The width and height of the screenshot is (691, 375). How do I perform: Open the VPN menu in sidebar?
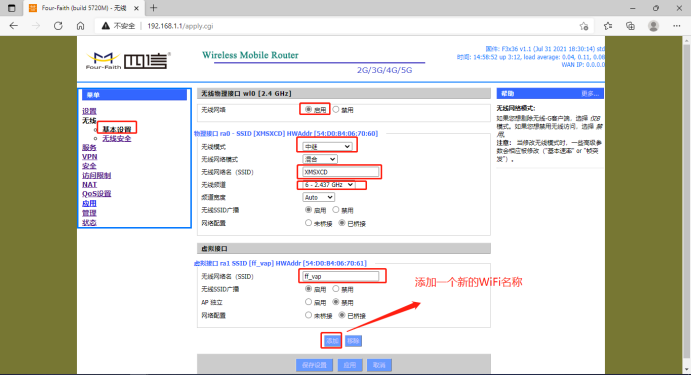(89, 157)
